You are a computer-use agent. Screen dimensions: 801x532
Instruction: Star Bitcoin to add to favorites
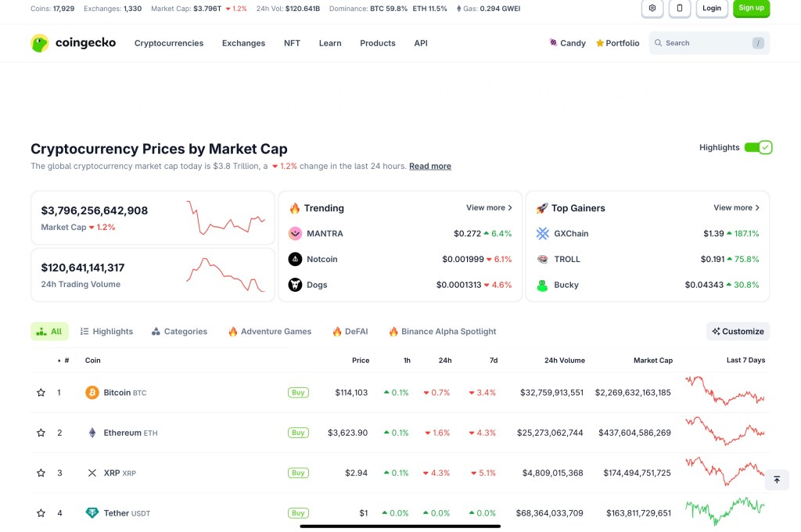coord(41,393)
